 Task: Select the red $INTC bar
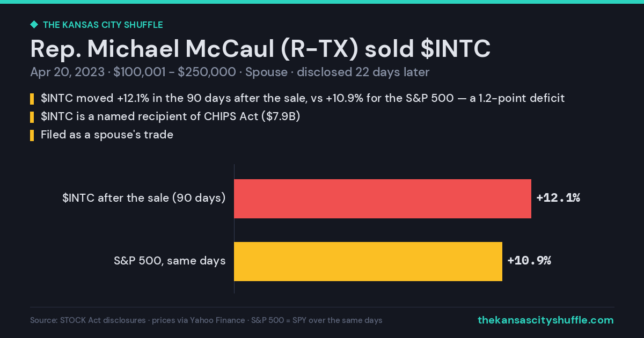pos(383,199)
